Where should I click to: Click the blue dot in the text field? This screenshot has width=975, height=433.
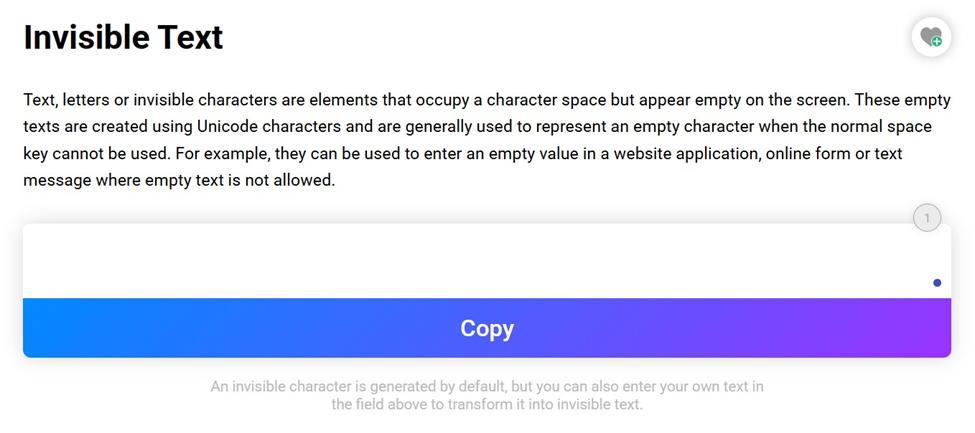click(x=937, y=283)
